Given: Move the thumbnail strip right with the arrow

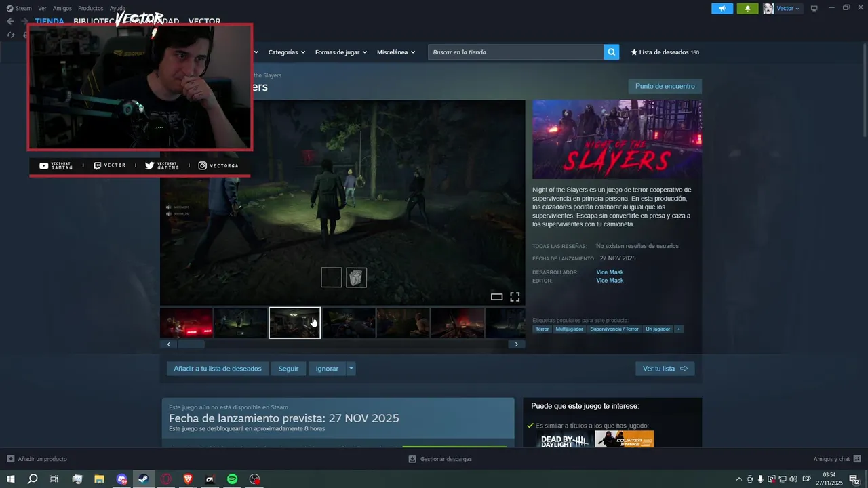Looking at the screenshot, I should (517, 344).
